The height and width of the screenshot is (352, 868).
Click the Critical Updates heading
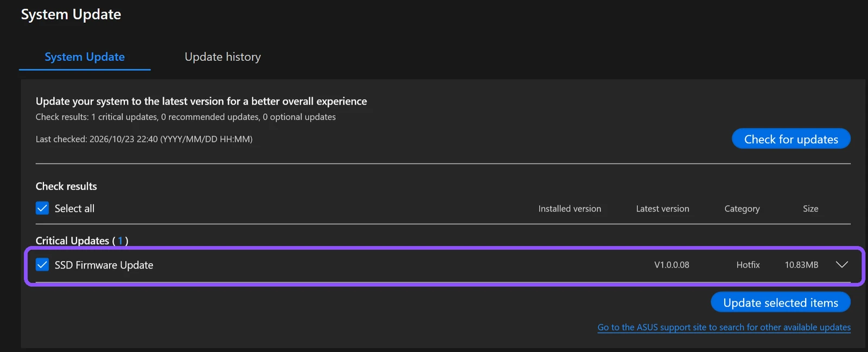(x=82, y=241)
